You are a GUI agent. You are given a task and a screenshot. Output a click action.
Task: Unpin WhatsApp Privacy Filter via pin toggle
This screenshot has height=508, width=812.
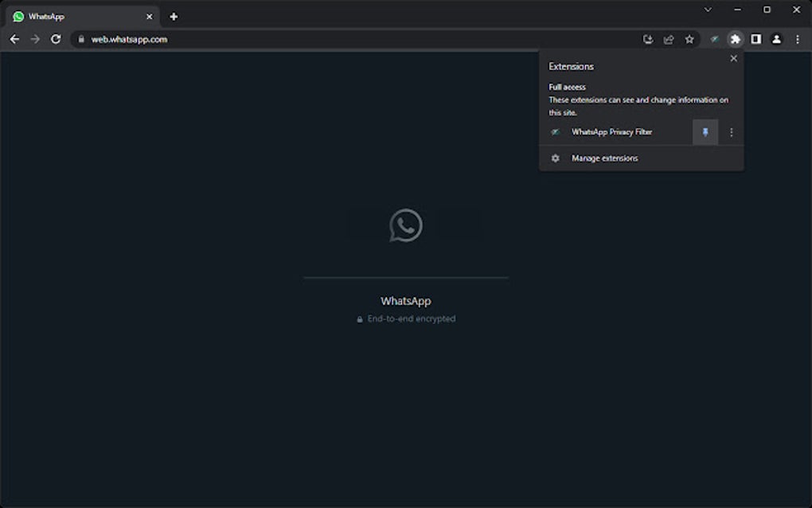click(705, 132)
